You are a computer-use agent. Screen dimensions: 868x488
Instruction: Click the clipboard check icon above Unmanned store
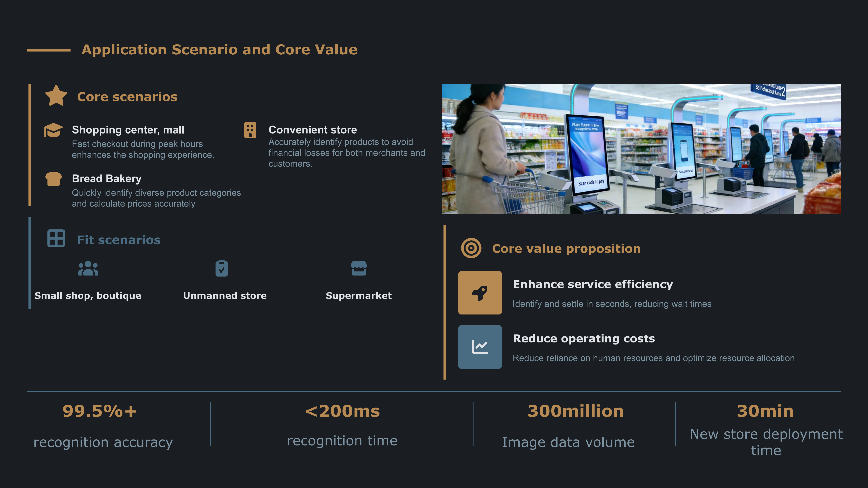click(x=221, y=268)
